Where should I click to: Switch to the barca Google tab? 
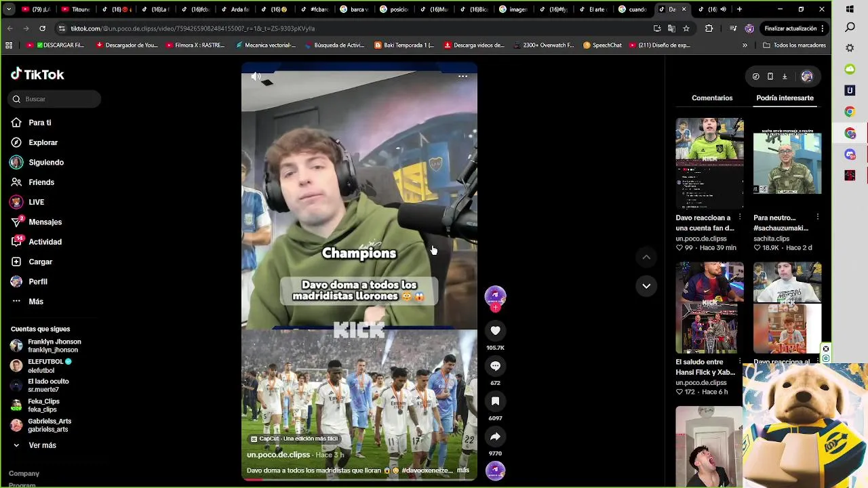click(x=354, y=9)
